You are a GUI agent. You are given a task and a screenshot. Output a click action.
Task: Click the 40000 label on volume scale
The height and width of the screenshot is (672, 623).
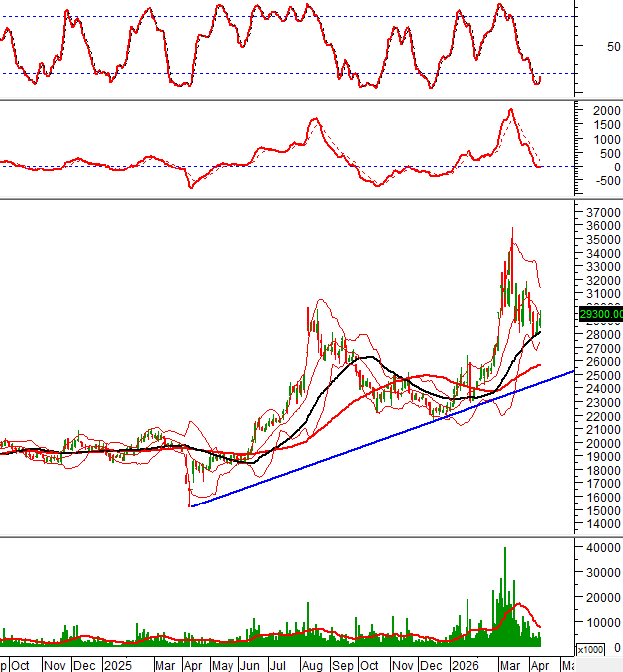pyautogui.click(x=599, y=549)
